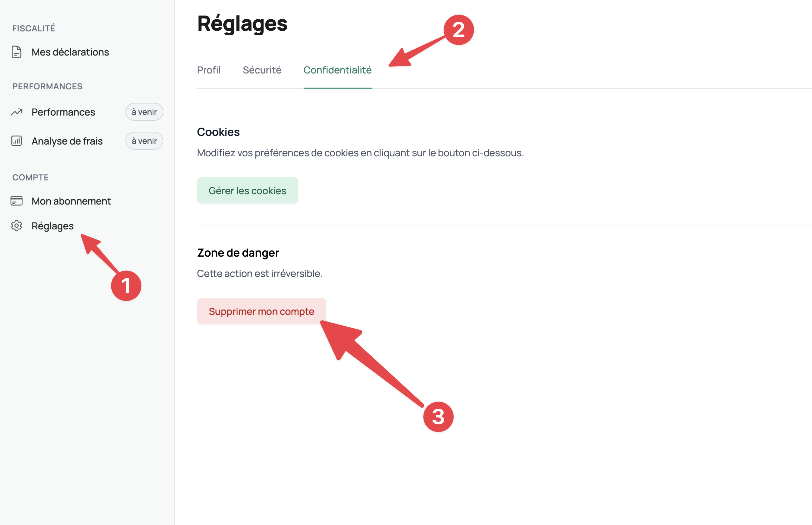Image resolution: width=812 pixels, height=525 pixels.
Task: Click the Analyse de frais chart icon
Action: click(x=17, y=141)
